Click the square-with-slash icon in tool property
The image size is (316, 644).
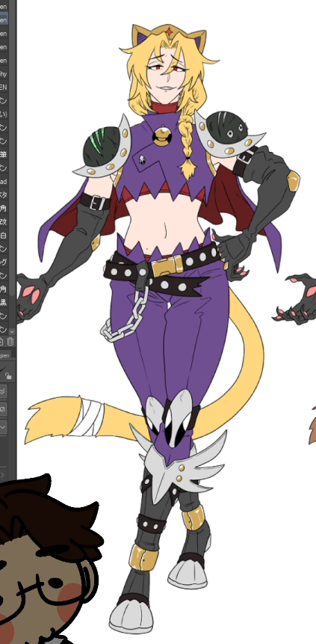point(3,409)
